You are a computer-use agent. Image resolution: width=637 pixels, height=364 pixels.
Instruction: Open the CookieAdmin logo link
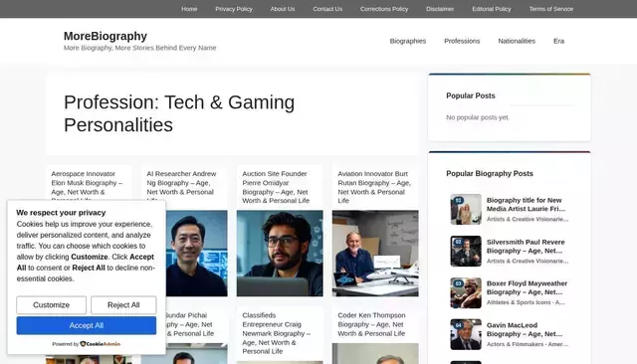coord(100,344)
